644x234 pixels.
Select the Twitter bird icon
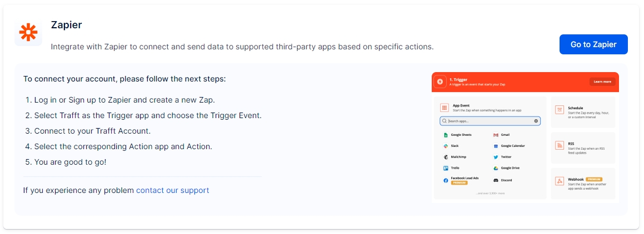point(496,157)
